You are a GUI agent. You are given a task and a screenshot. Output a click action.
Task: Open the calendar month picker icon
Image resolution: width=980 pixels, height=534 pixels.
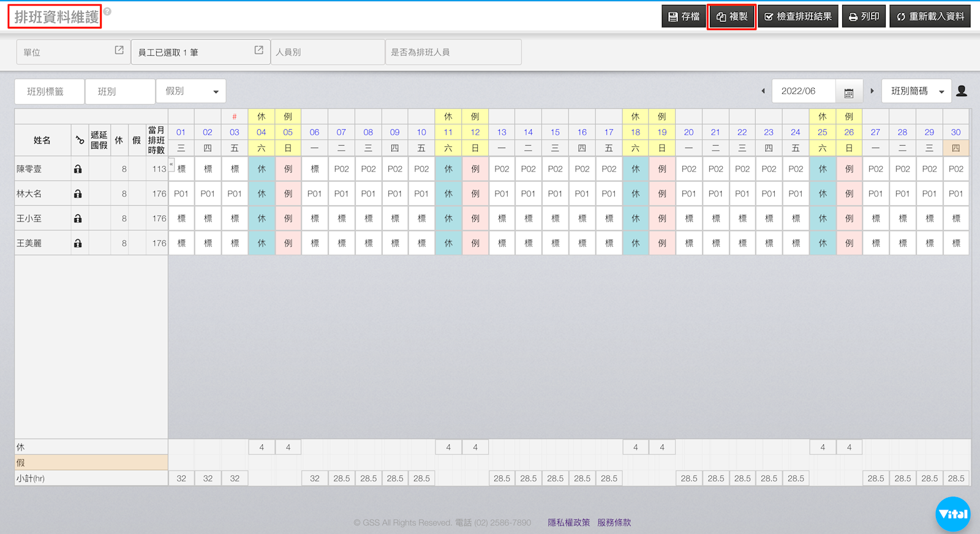pos(849,92)
